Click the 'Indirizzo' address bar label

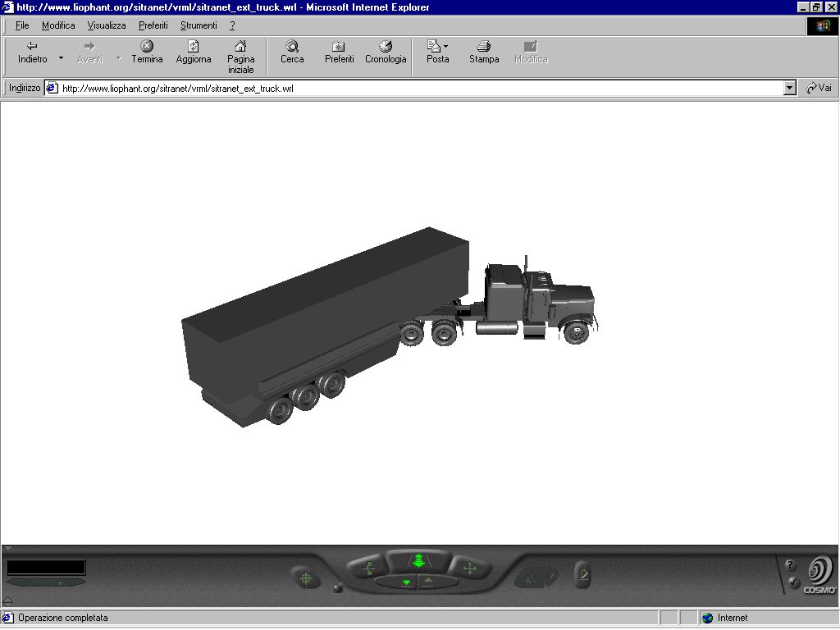point(24,88)
